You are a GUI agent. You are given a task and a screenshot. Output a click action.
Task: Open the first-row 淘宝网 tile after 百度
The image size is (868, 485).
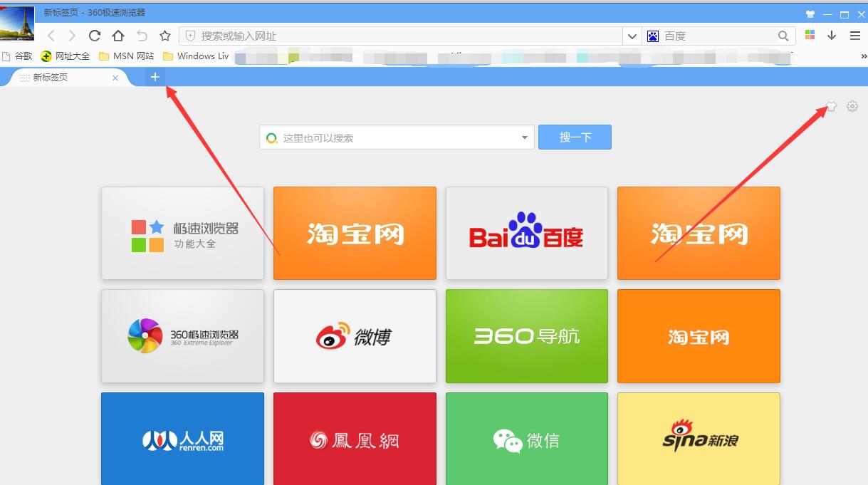pos(699,233)
